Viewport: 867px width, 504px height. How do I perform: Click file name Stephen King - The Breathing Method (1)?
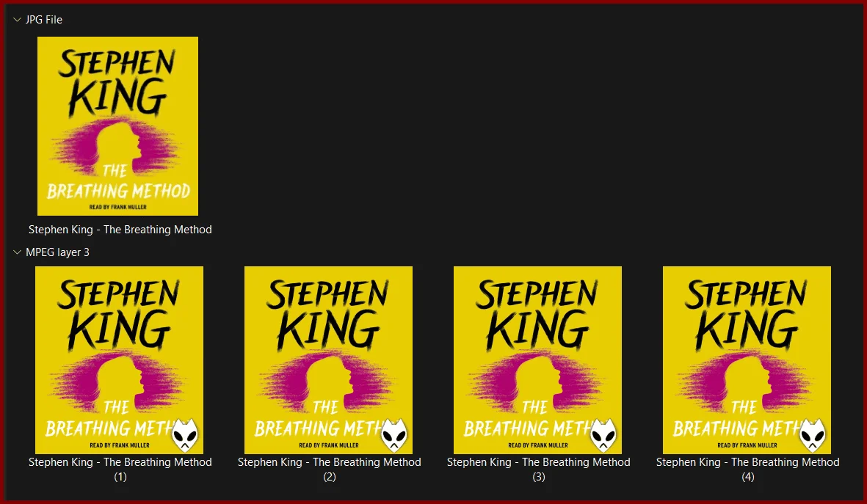point(120,469)
